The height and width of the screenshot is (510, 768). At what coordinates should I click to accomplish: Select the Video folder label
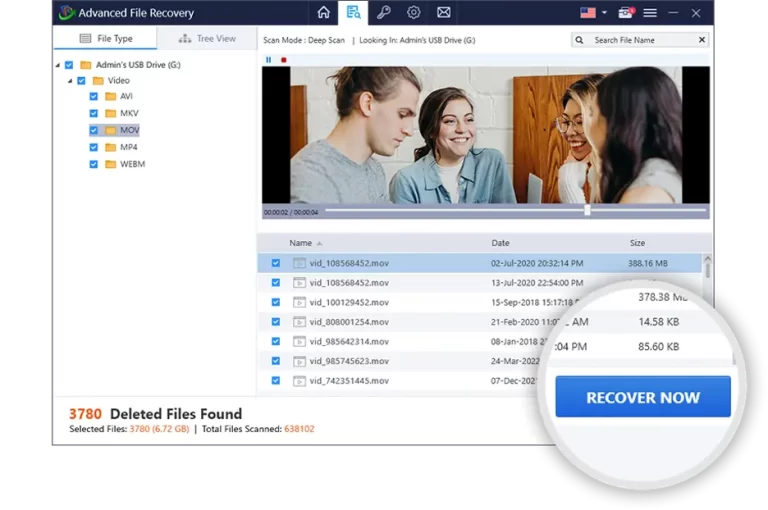click(x=119, y=80)
